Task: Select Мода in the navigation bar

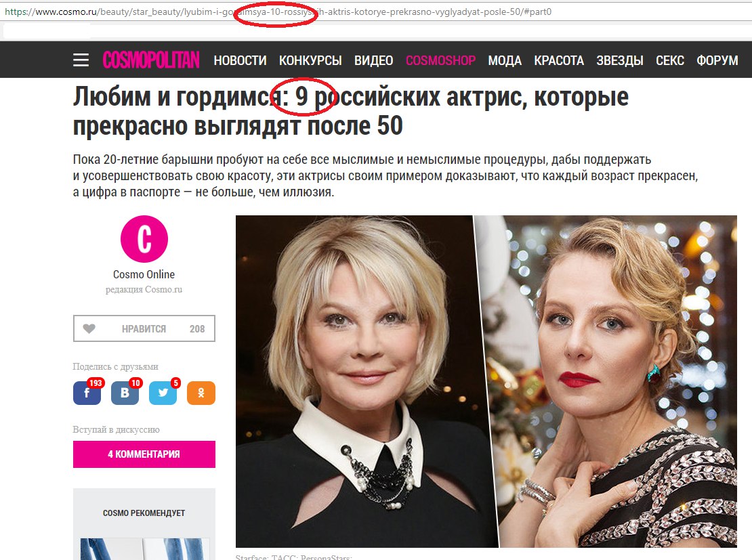Action: (x=505, y=60)
